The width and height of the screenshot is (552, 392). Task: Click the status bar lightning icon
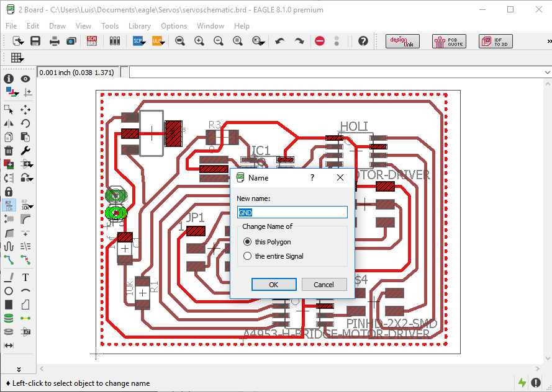pyautogui.click(x=522, y=383)
